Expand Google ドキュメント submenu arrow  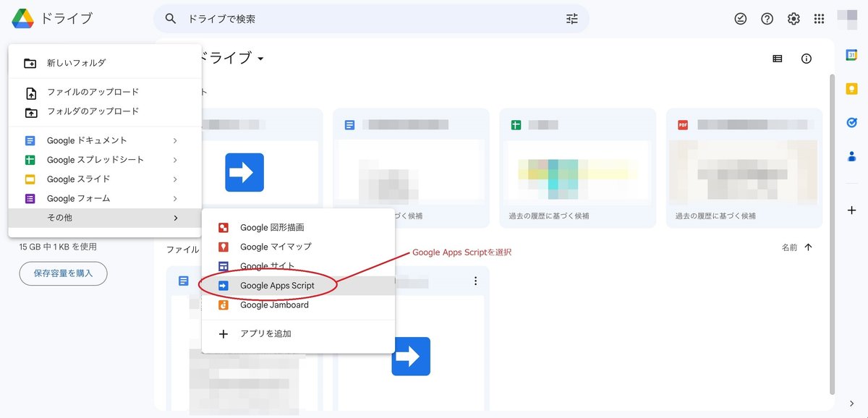[x=175, y=140]
